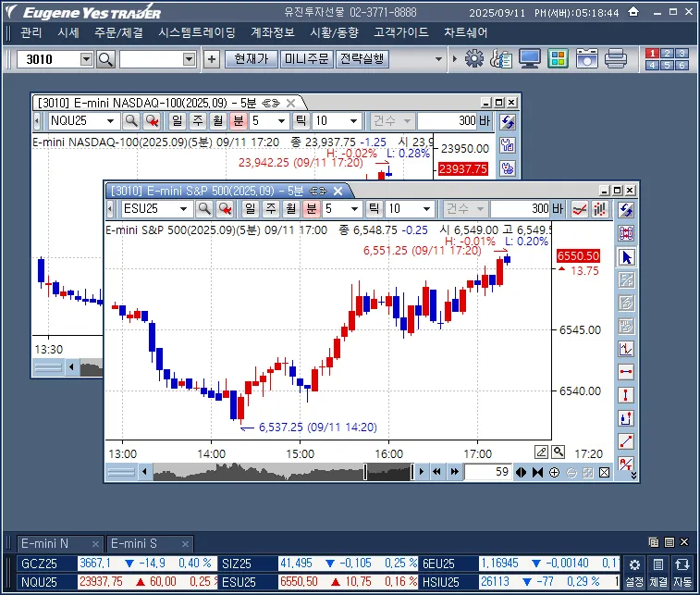
Task: Select the horizontal line drawing tool
Action: click(626, 372)
